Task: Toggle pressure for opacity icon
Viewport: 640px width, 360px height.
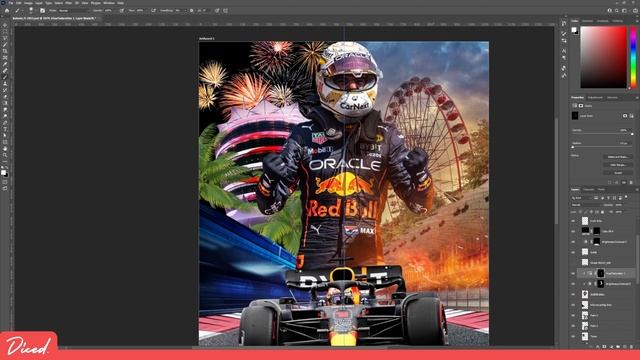Action: [122, 10]
